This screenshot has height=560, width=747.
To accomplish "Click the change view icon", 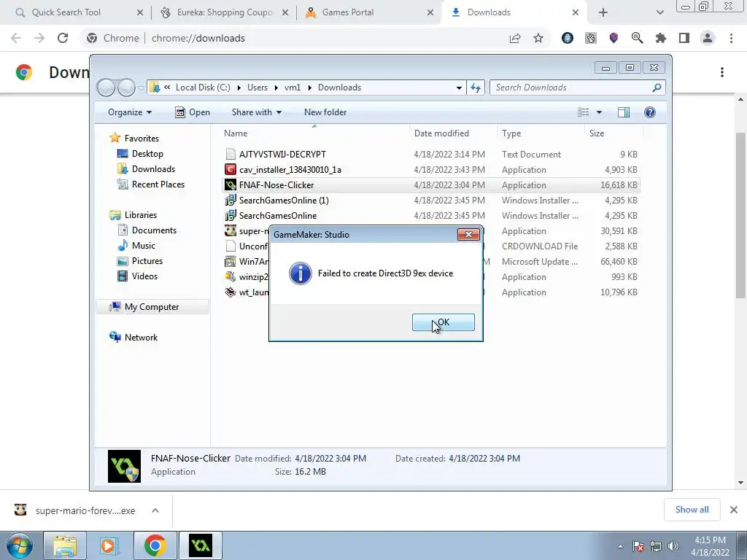I will coord(583,112).
